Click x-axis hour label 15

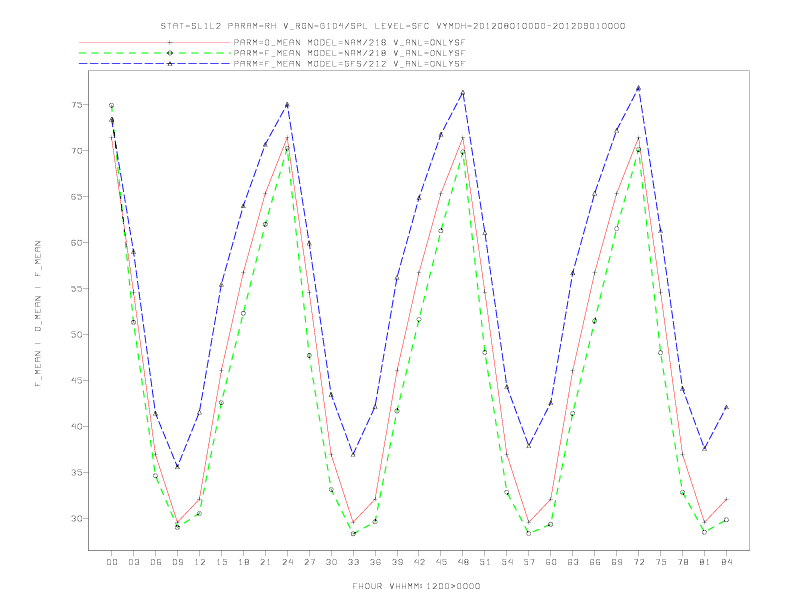click(x=221, y=562)
